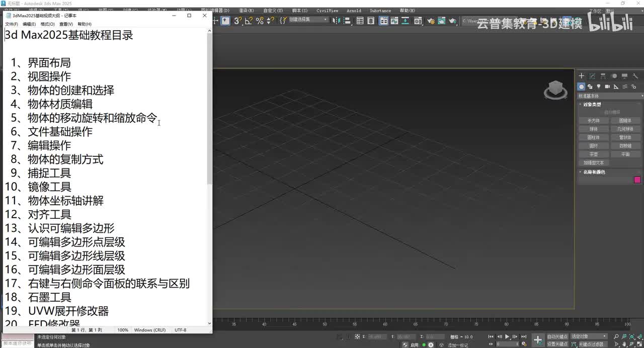This screenshot has height=348, width=644.
Task: Toggle the Spinner Snap tool
Action: click(x=270, y=21)
